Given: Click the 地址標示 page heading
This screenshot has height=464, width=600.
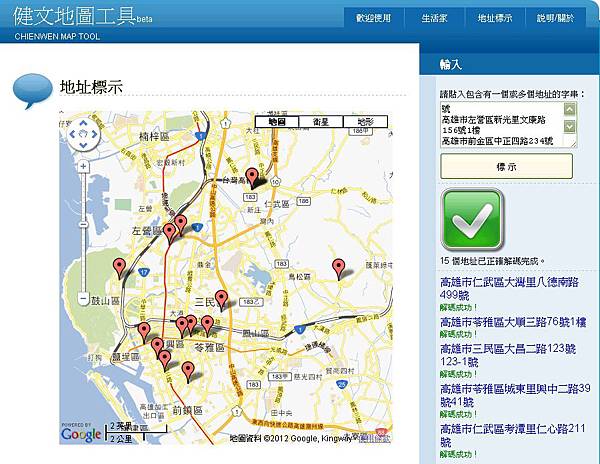Looking at the screenshot, I should (x=91, y=87).
